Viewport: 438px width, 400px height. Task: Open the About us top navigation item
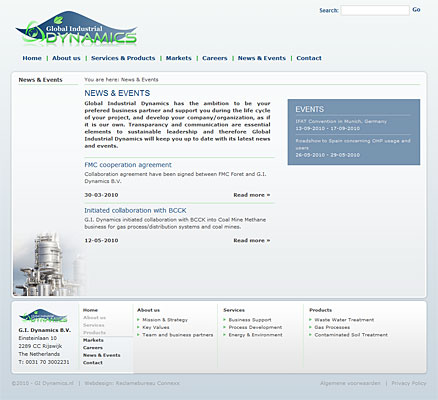66,58
